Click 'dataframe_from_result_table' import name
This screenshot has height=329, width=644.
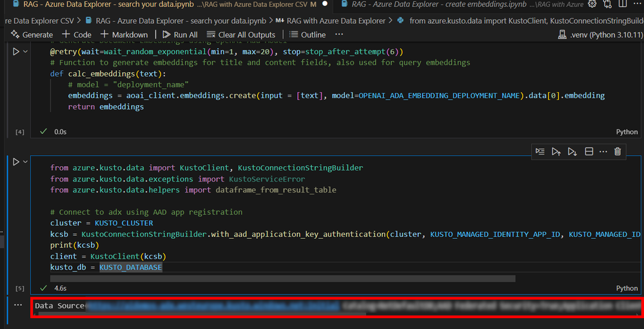pos(275,190)
